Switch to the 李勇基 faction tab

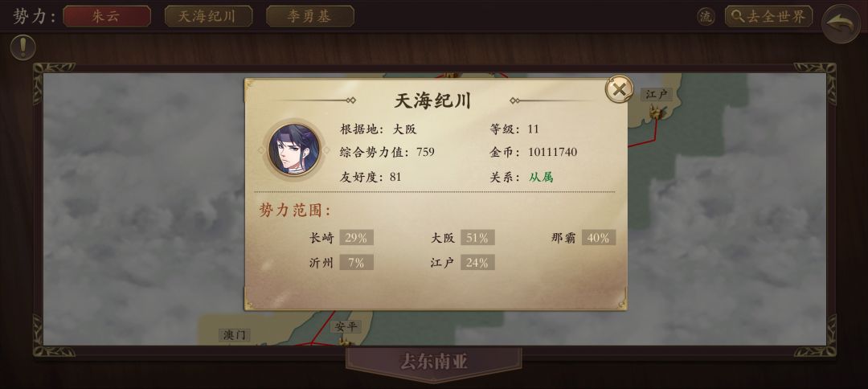coord(310,17)
